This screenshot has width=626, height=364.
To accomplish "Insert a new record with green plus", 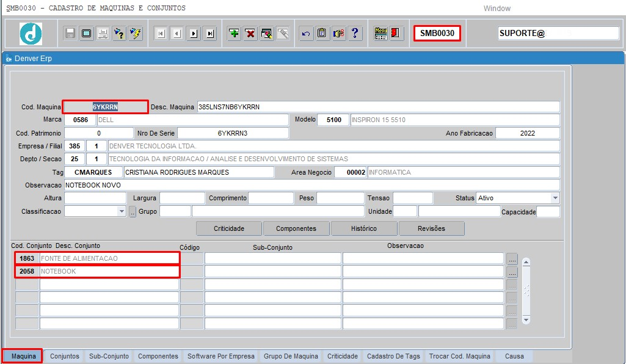I will point(234,33).
